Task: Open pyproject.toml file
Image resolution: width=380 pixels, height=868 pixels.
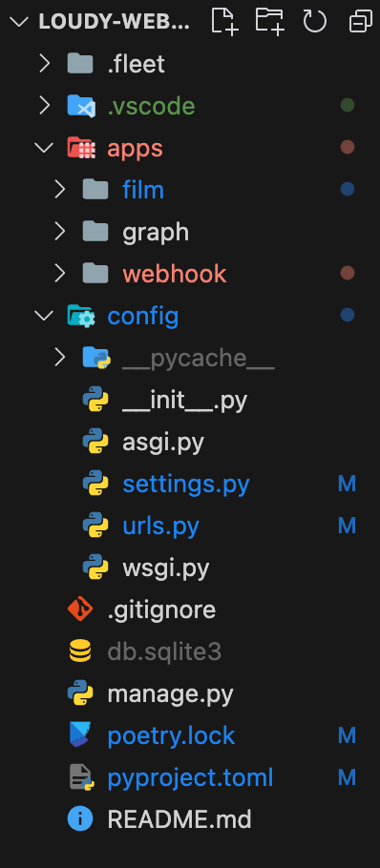Action: click(190, 777)
